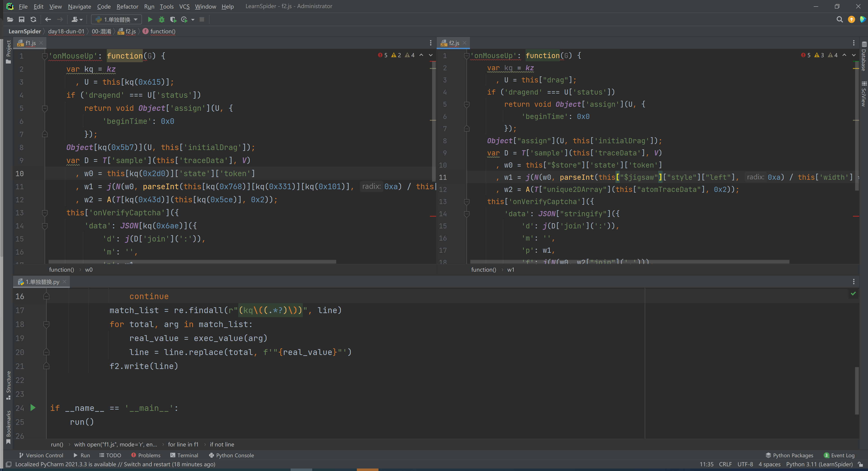Open the Refactor menu
This screenshot has height=471, width=868.
tap(127, 6)
